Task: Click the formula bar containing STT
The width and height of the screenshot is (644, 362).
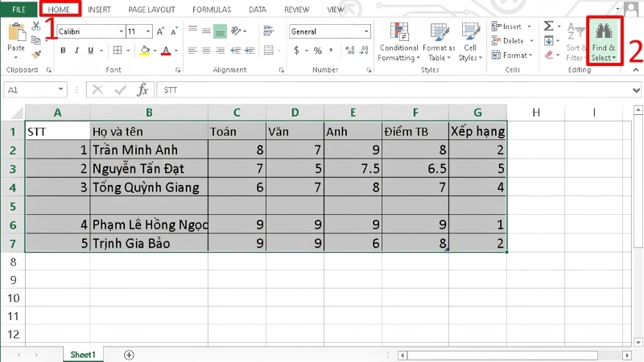Action: tap(394, 90)
